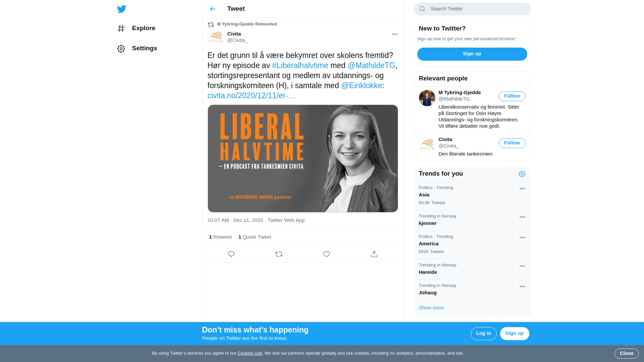Image resolution: width=644 pixels, height=362 pixels.
Task: Open the share tweet icon
Action: coord(374,254)
